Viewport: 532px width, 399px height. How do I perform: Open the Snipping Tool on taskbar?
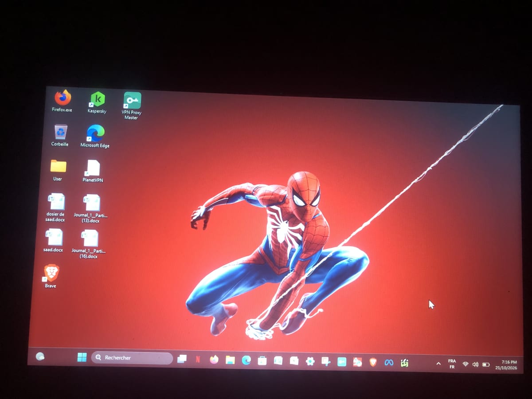(326, 361)
